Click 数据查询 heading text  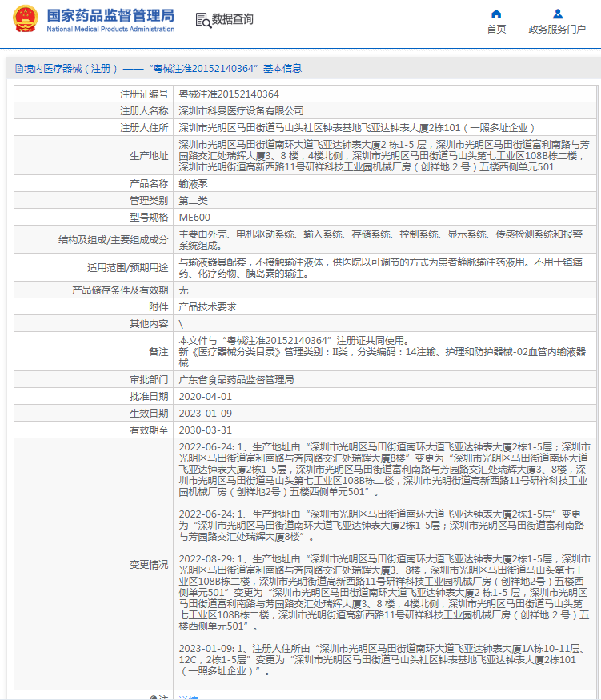coord(233,19)
